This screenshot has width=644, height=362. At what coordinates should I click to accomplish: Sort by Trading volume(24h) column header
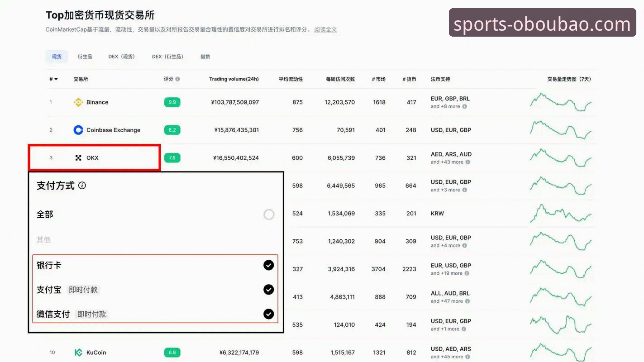(234, 79)
